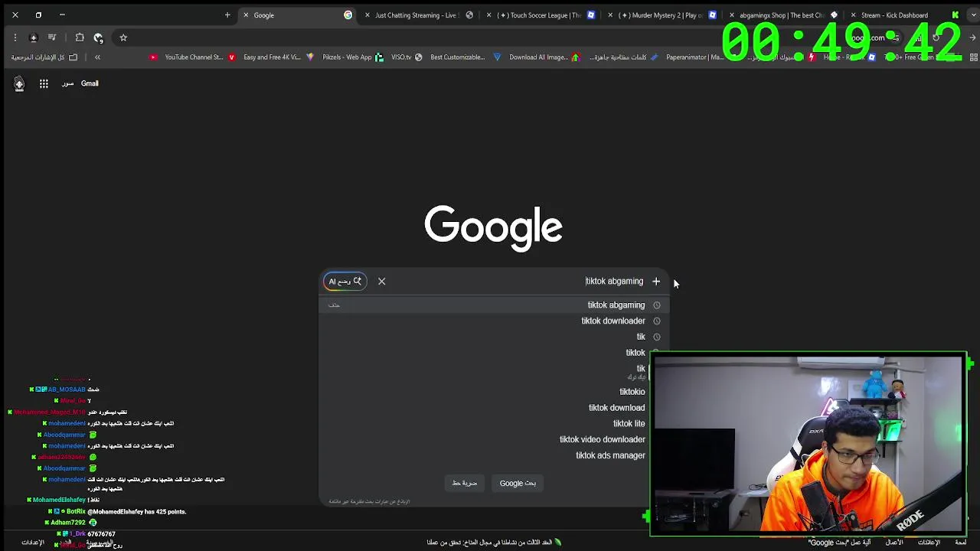This screenshot has width=980, height=551.
Task: Click the Google Search button
Action: click(x=518, y=484)
